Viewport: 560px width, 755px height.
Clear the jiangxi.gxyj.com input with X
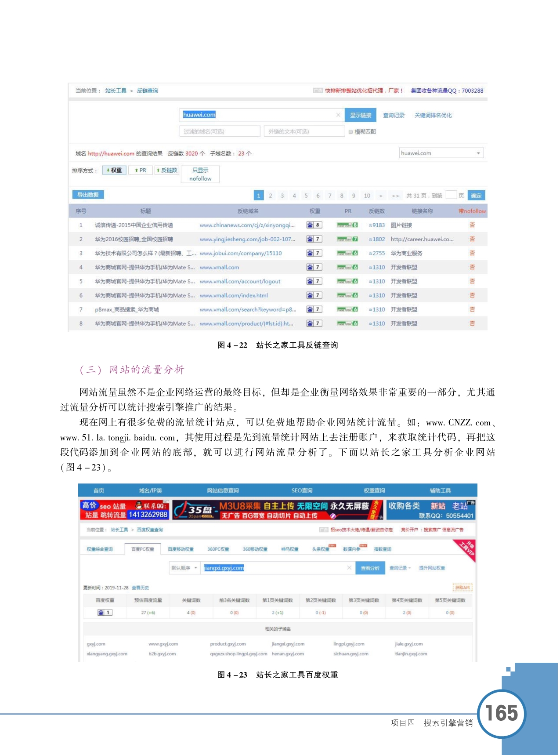click(349, 568)
